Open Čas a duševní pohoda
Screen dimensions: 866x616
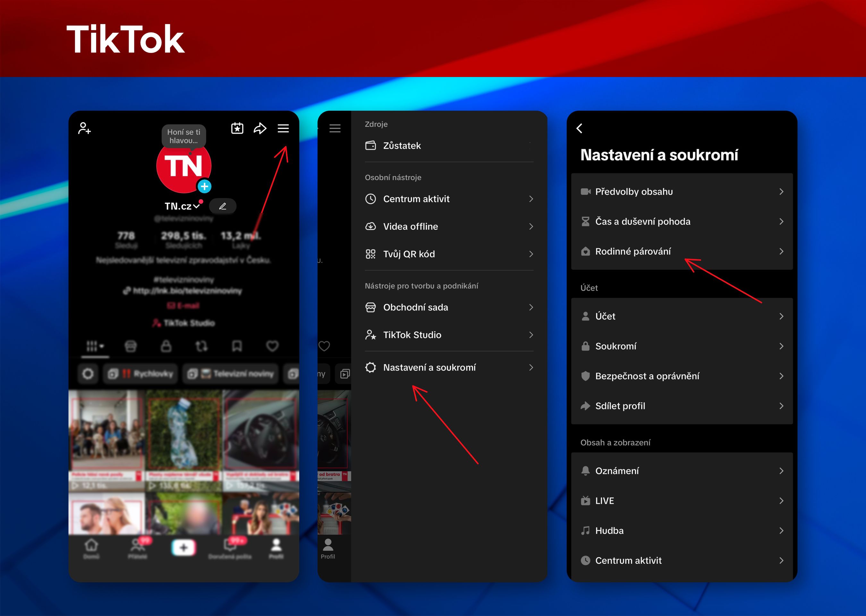tap(682, 221)
